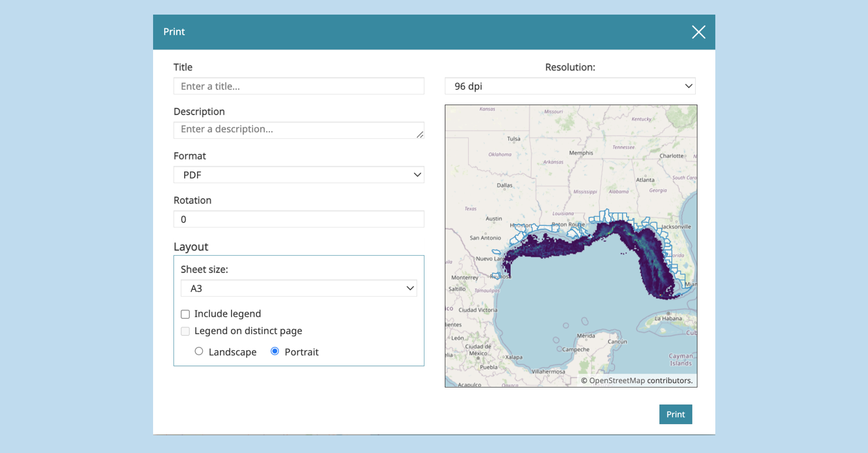Click the Title input field
The width and height of the screenshot is (868, 453).
point(299,86)
